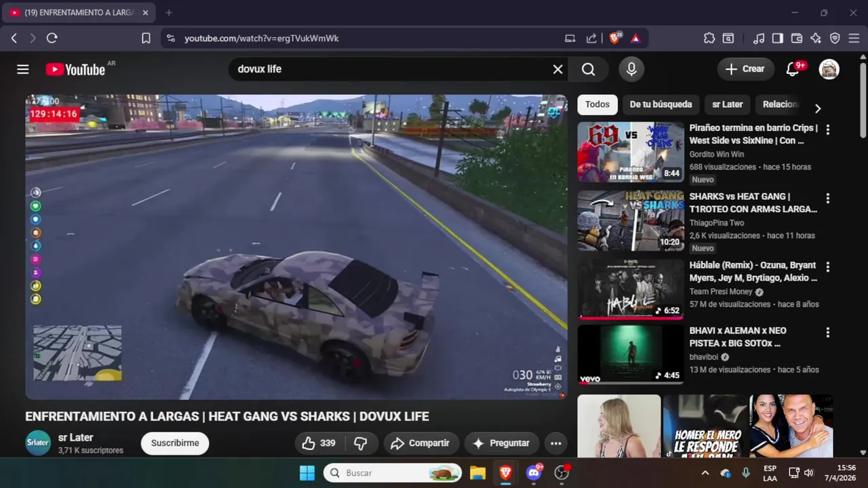
Task: Open Discord from the taskbar
Action: [534, 473]
